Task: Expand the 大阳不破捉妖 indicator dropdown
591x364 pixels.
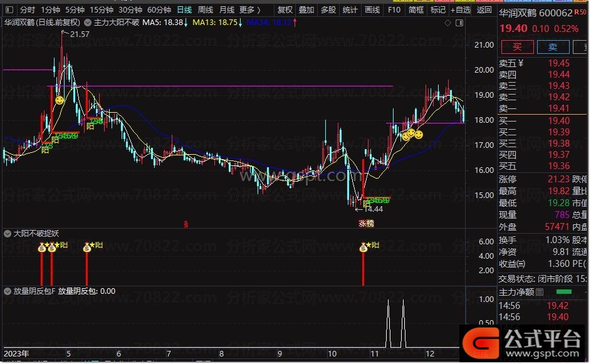Action: pyautogui.click(x=7, y=234)
